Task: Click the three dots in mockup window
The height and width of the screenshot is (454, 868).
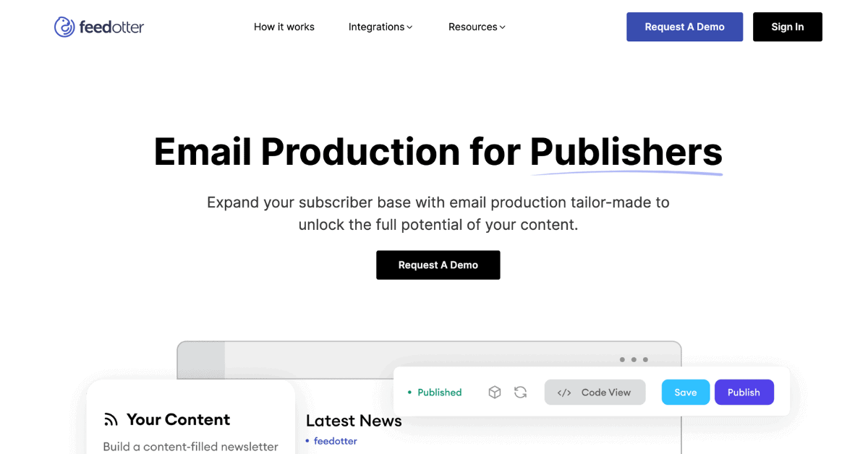Action: point(634,359)
